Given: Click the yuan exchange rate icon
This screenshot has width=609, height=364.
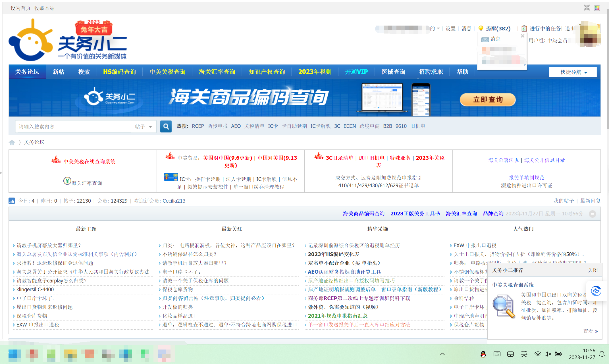Looking at the screenshot, I should click(67, 181).
